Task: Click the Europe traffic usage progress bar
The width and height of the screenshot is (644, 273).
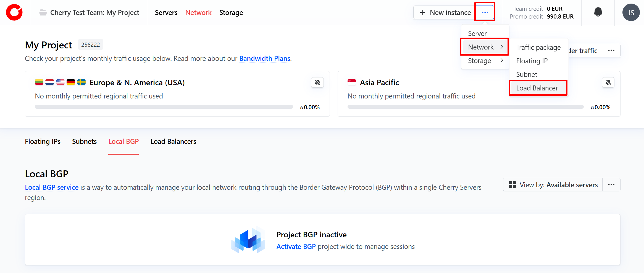Action: (164, 107)
